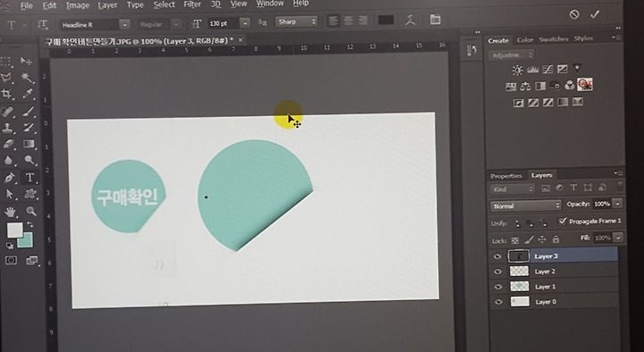
Task: Commit the current text edit
Action: point(594,15)
